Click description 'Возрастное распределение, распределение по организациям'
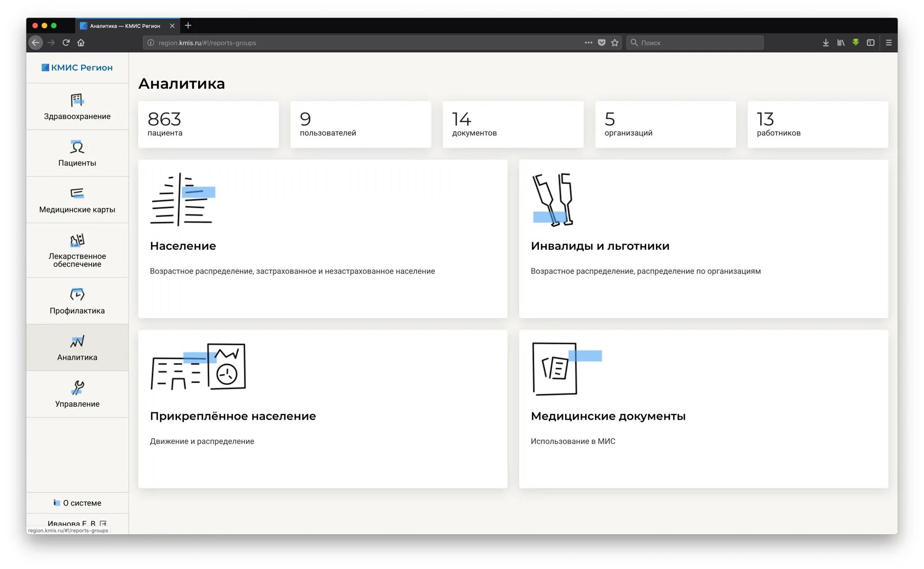This screenshot has width=924, height=569. (646, 271)
